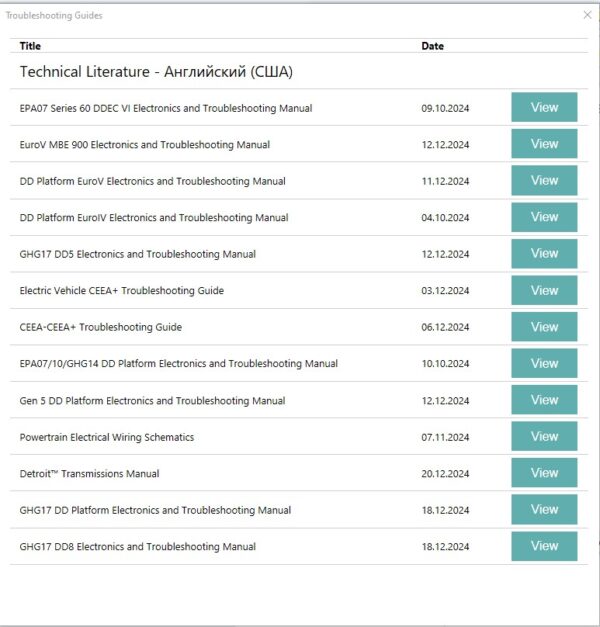
Task: Open Electric Vehicle CEEA+ guide via View
Action: (544, 290)
